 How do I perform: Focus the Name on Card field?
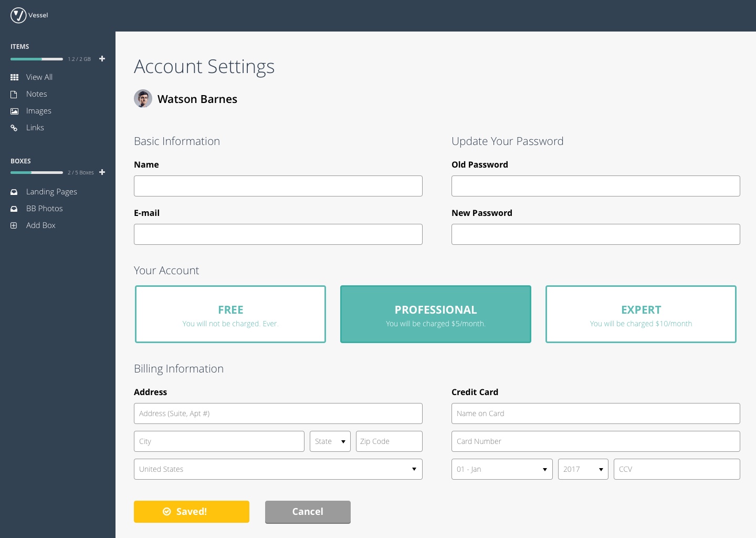tap(596, 413)
